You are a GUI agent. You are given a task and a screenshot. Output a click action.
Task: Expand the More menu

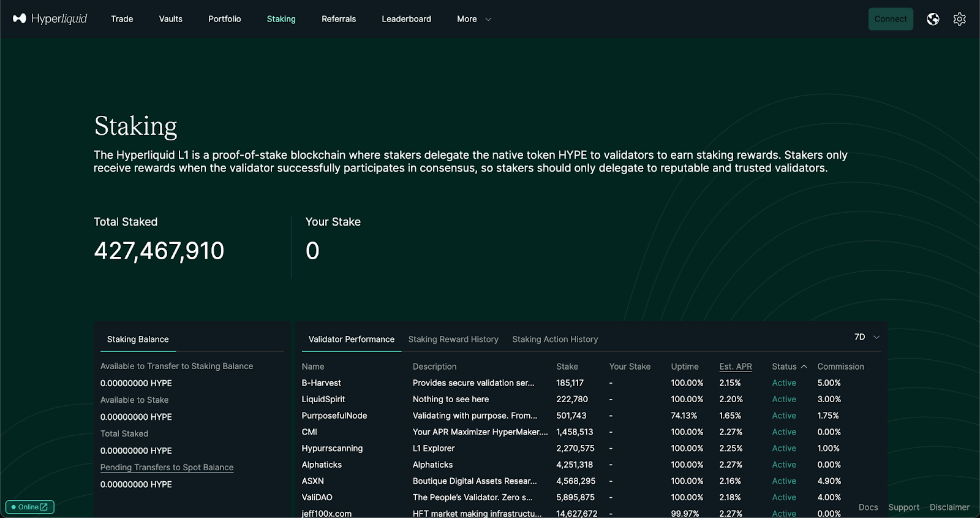click(x=474, y=19)
